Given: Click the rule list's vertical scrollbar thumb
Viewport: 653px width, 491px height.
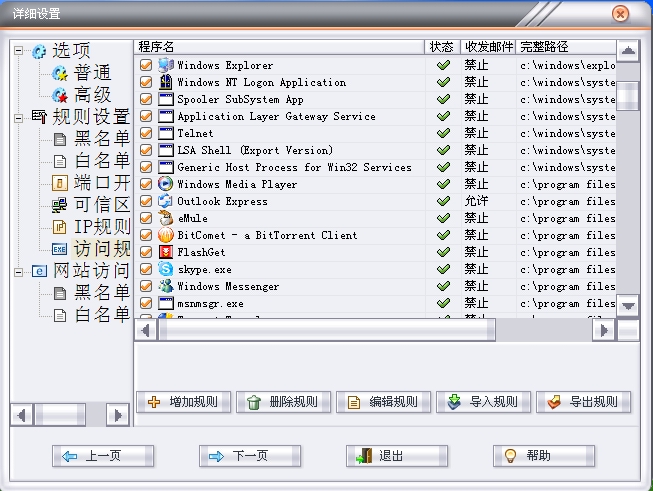Looking at the screenshot, I should click(628, 96).
